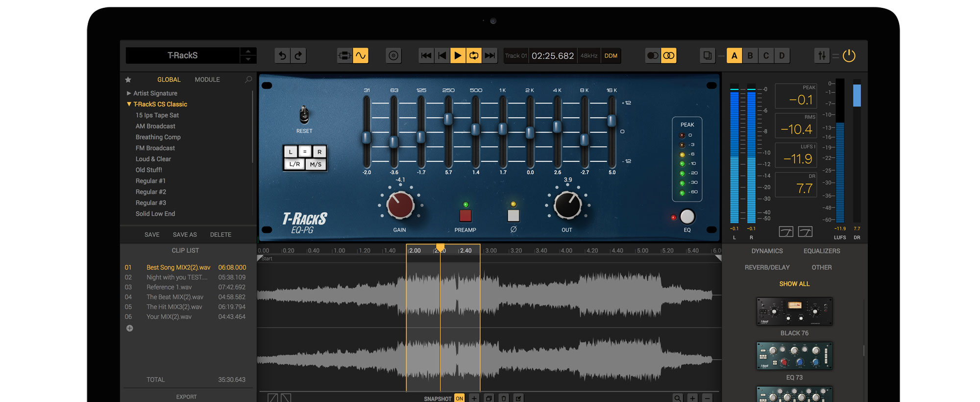Select snapshot slot D
The height and width of the screenshot is (402, 980).
tap(782, 56)
